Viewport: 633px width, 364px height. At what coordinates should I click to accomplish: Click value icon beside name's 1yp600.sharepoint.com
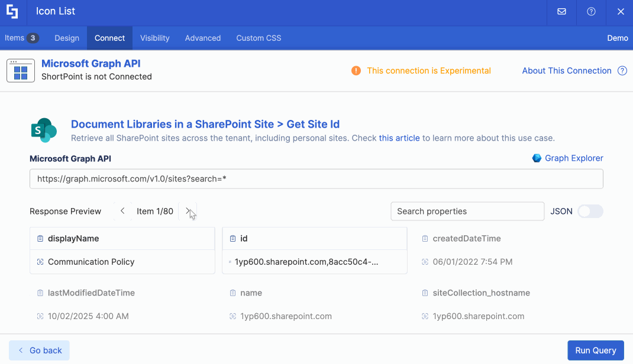click(232, 317)
